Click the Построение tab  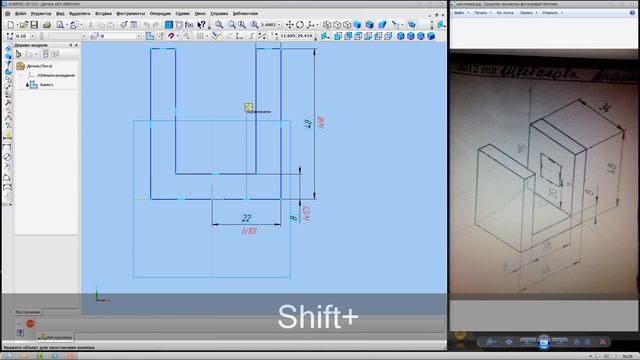pos(28,312)
